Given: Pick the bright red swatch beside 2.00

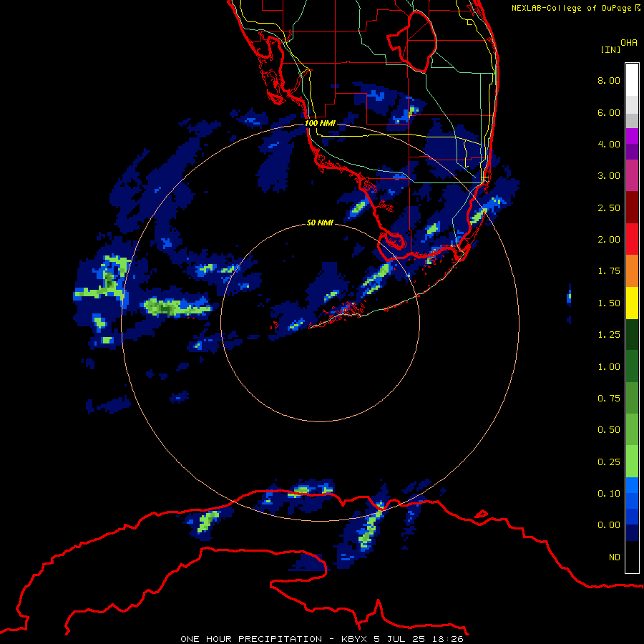Looking at the screenshot, I should (x=632, y=239).
